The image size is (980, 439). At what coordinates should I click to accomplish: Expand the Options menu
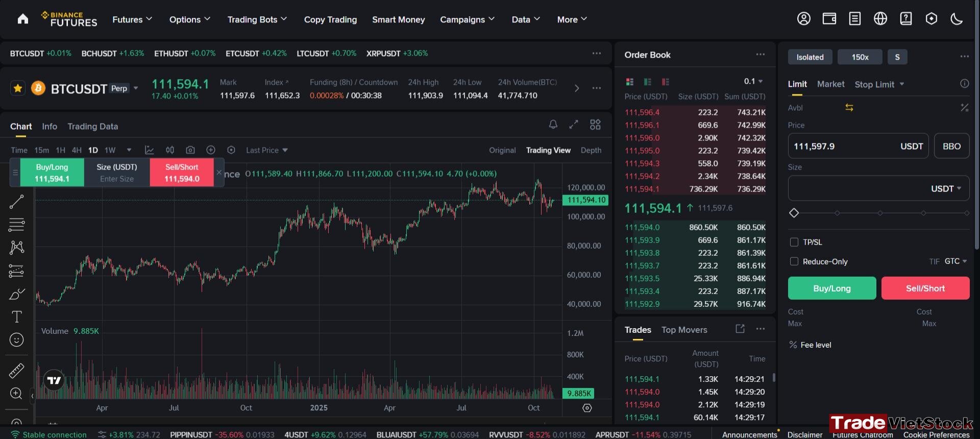(x=190, y=19)
